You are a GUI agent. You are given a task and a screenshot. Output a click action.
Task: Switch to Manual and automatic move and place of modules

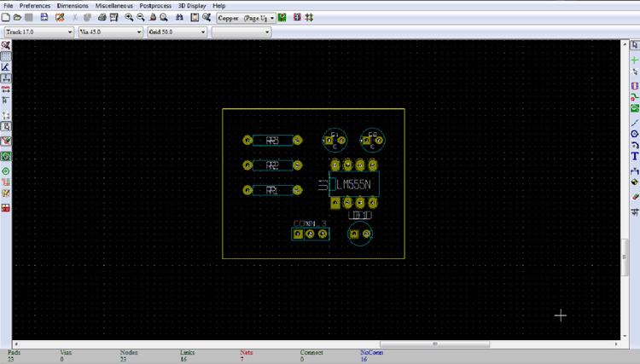tap(297, 18)
